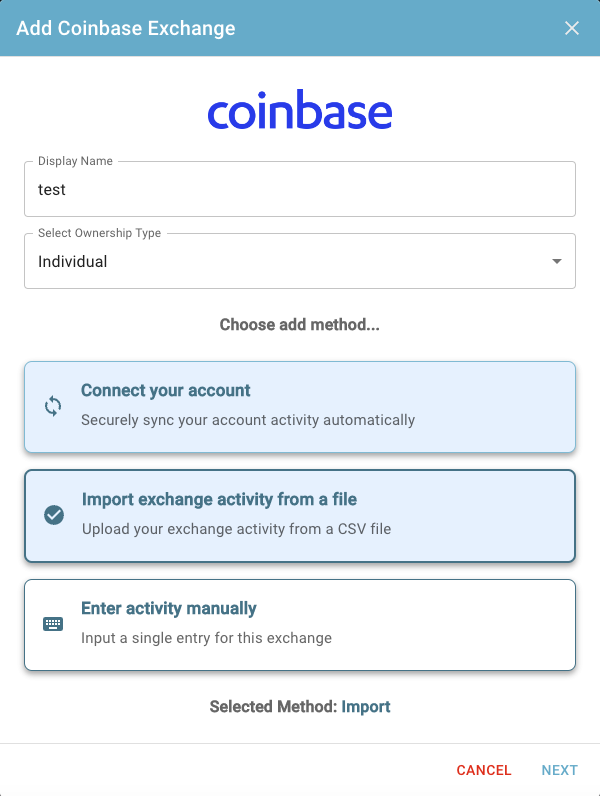Click the Choose add method heading

[x=299, y=324]
